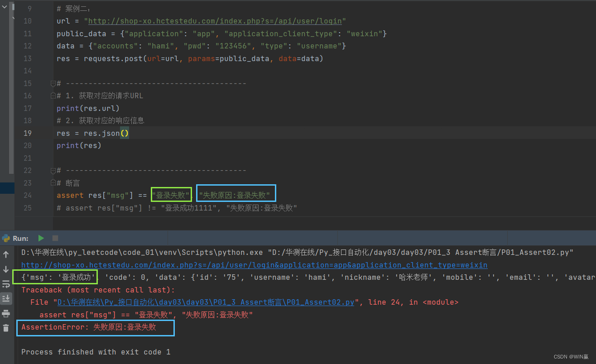Collapse fold marker at line 23
Image resolution: width=596 pixels, height=364 pixels.
[x=53, y=183]
